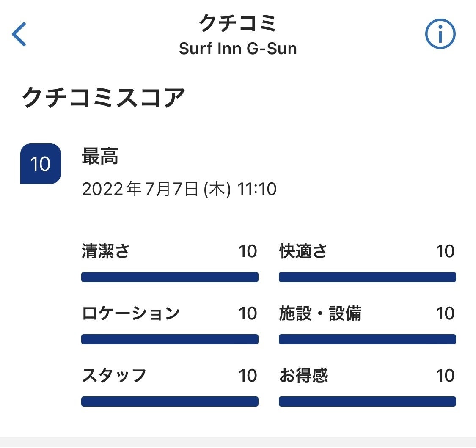The width and height of the screenshot is (476, 448).
Task: Tap the 施設・設備 category label
Action: (x=320, y=313)
